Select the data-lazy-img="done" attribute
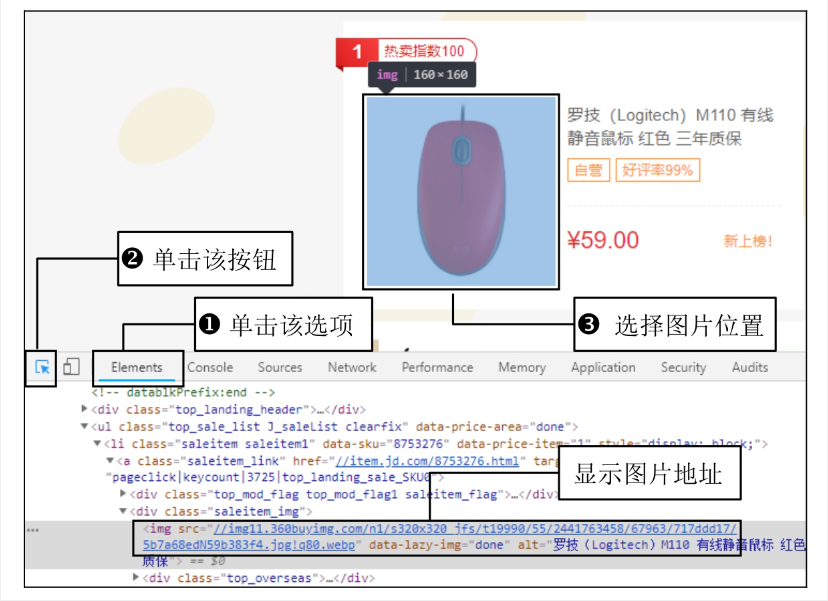This screenshot has width=828, height=601. [x=439, y=545]
